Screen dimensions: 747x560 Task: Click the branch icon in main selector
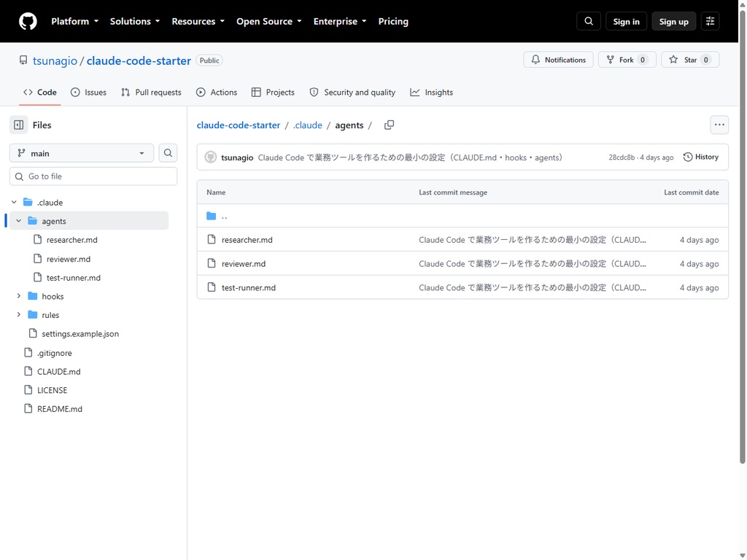21,153
